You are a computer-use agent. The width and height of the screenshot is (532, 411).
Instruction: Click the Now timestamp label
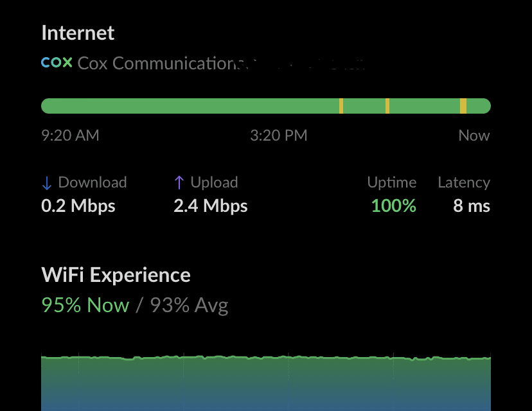coord(474,136)
